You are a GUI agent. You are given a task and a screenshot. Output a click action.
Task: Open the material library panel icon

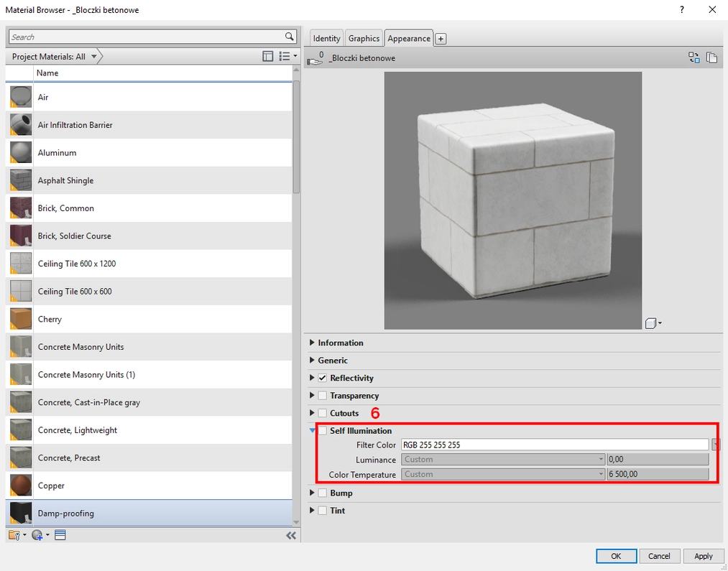pyautogui.click(x=13, y=534)
